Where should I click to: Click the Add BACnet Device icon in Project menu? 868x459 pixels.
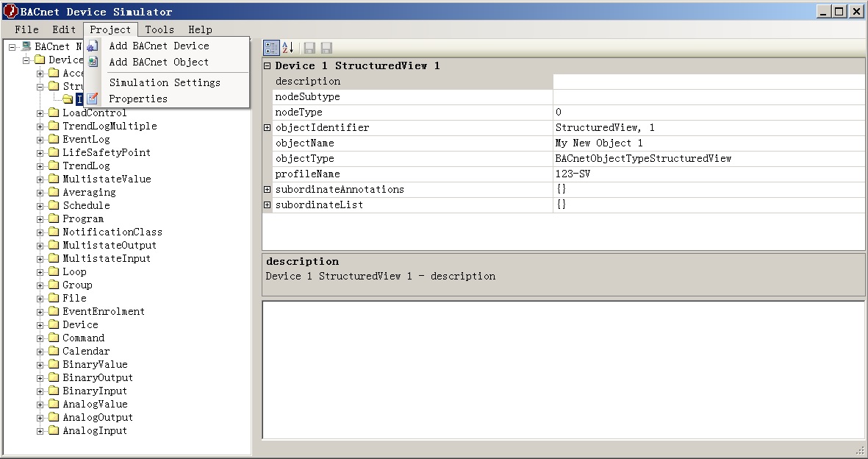coord(92,45)
